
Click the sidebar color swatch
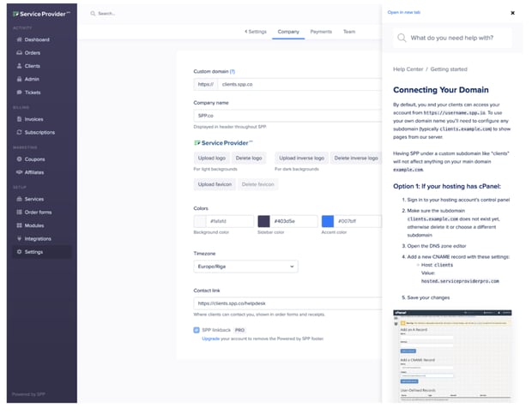[264, 221]
